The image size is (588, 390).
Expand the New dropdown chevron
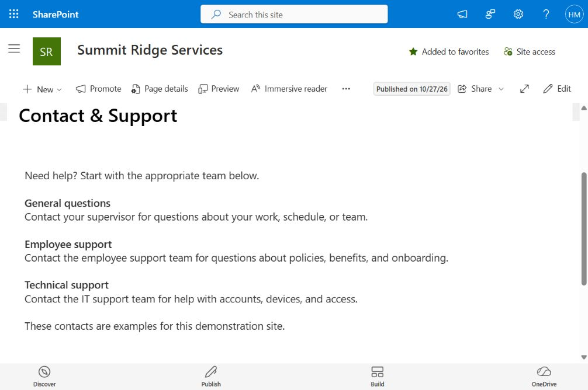[59, 89]
